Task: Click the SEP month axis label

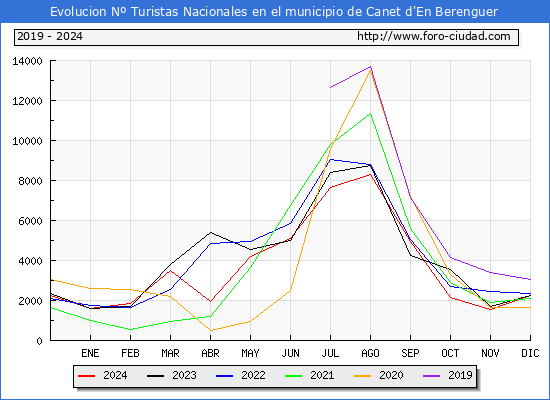Action: (410, 353)
